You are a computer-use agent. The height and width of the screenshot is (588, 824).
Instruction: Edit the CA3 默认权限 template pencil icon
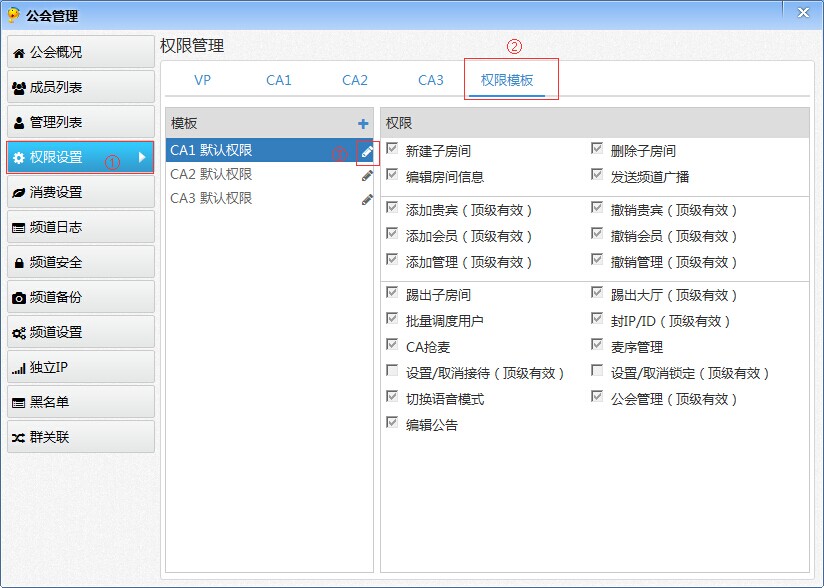point(367,200)
